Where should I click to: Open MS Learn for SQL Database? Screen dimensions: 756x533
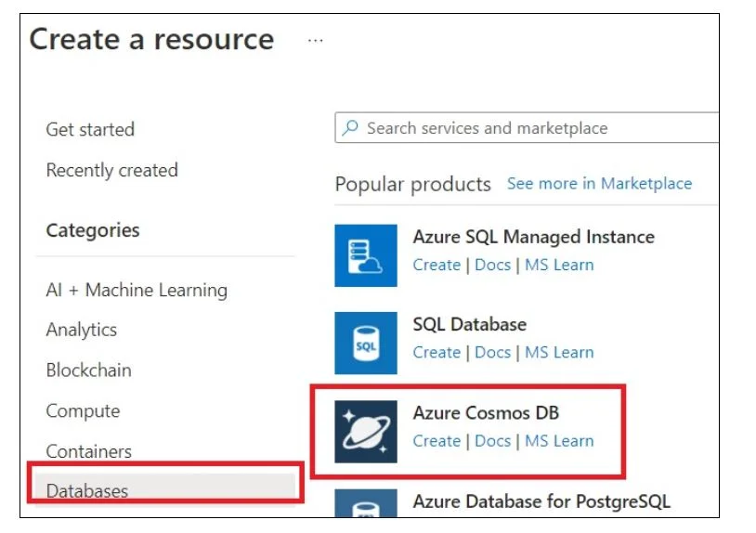[559, 353]
